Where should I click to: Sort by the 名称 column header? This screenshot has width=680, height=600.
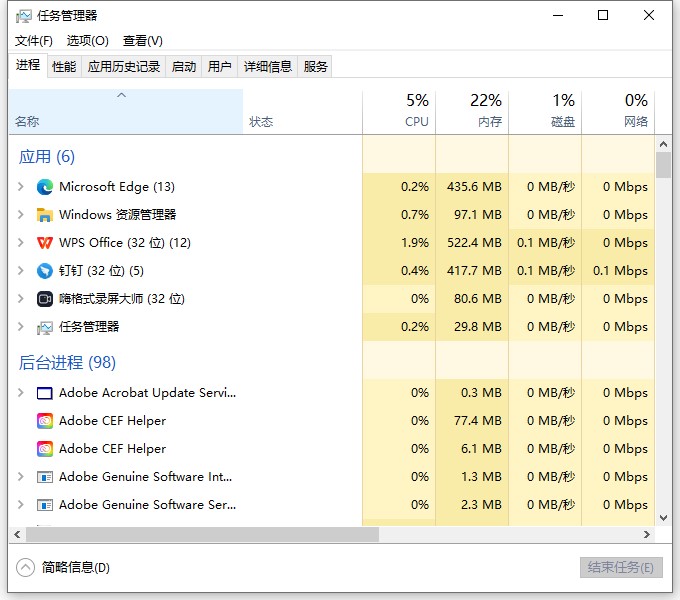pos(126,111)
